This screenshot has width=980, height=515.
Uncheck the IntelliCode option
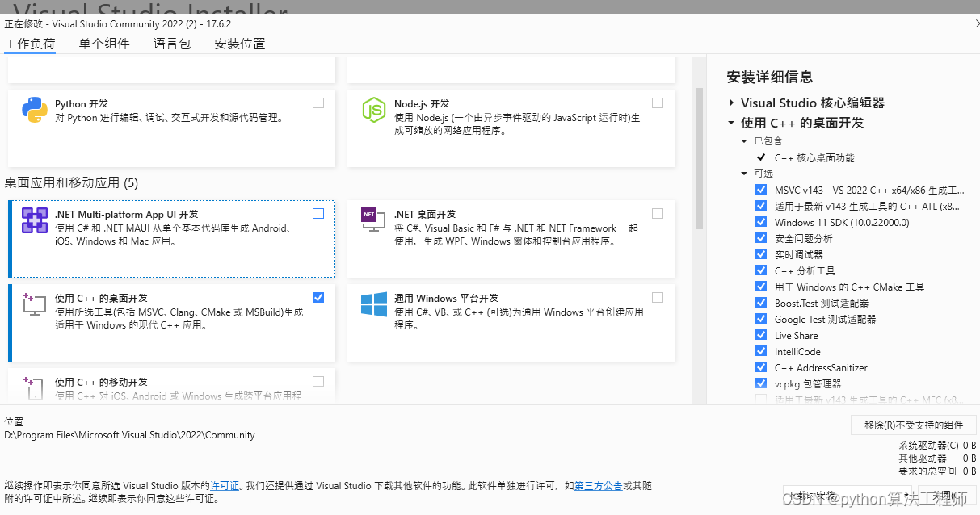[x=761, y=351]
